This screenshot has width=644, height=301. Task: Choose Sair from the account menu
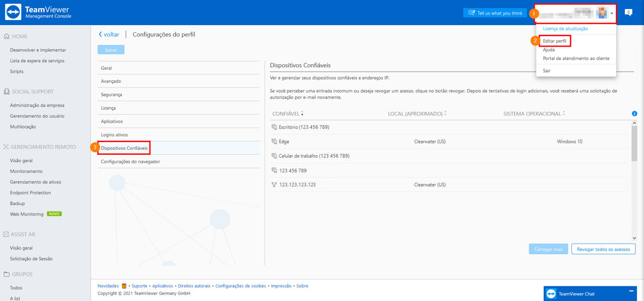(546, 71)
